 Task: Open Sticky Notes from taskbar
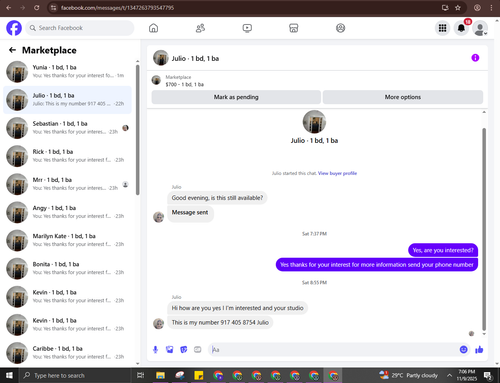(199, 375)
